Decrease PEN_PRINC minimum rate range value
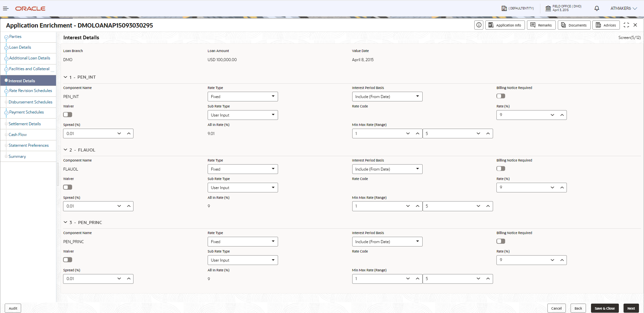Viewport: 644px width, 313px height. pos(408,278)
